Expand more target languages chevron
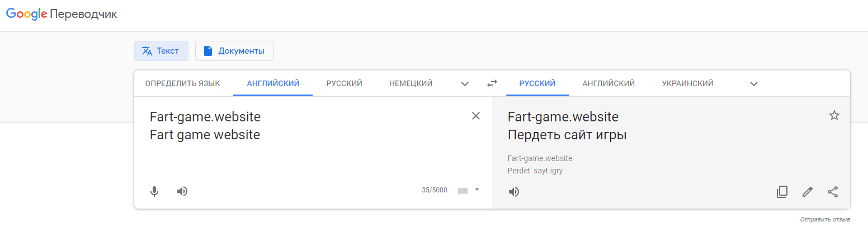Image resolution: width=868 pixels, height=250 pixels. (x=754, y=84)
